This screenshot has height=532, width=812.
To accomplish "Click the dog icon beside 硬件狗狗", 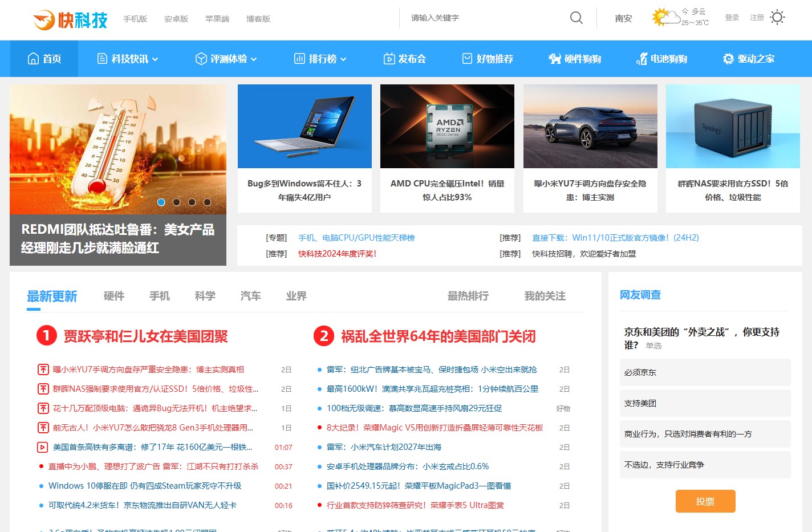I will (555, 59).
